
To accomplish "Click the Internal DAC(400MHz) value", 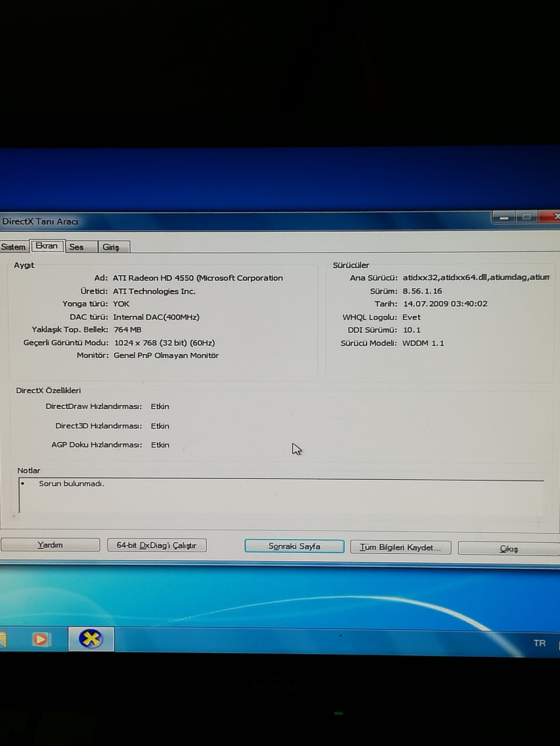I will point(156,317).
